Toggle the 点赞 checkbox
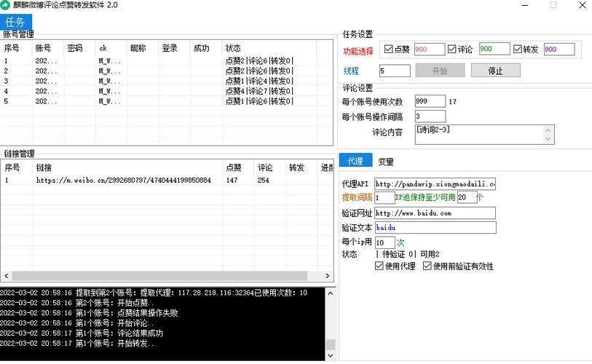Image resolution: width=592 pixels, height=364 pixels. coord(389,49)
